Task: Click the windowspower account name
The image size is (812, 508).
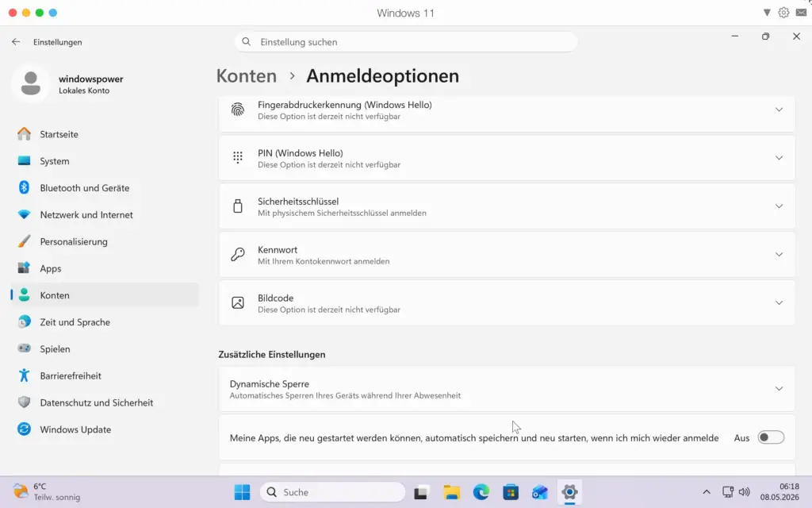Action: point(90,79)
